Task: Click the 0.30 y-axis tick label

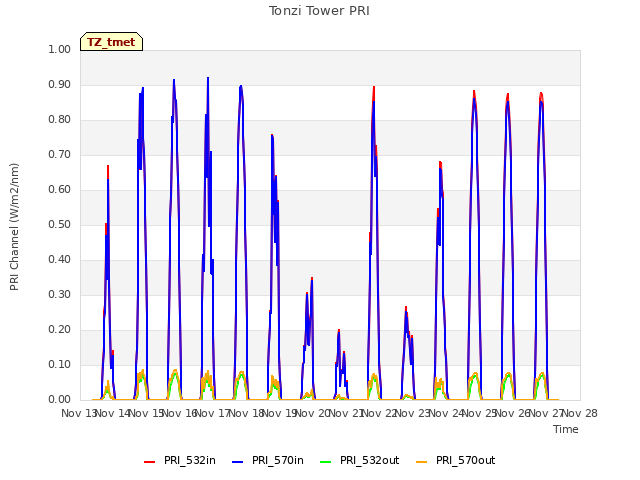Action: (60, 294)
